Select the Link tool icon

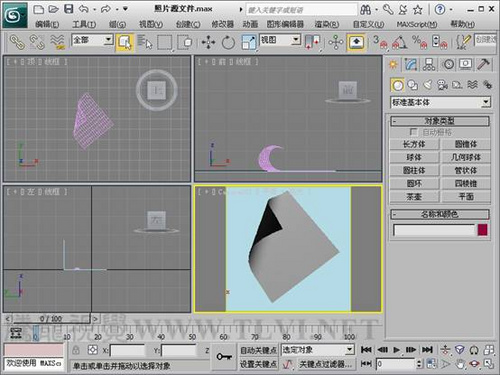17,42
